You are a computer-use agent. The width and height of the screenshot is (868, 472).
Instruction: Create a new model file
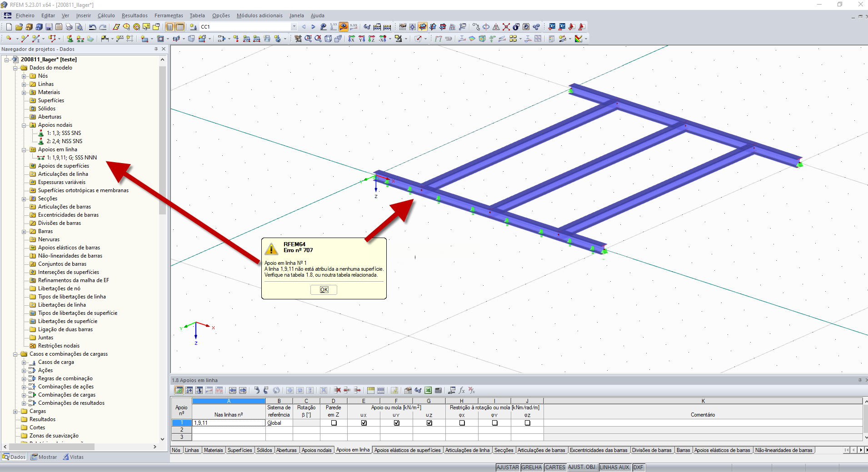tap(9, 27)
